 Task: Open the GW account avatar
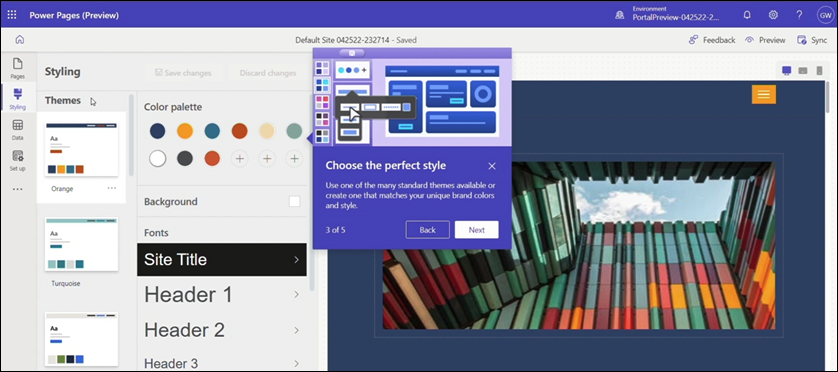(825, 15)
